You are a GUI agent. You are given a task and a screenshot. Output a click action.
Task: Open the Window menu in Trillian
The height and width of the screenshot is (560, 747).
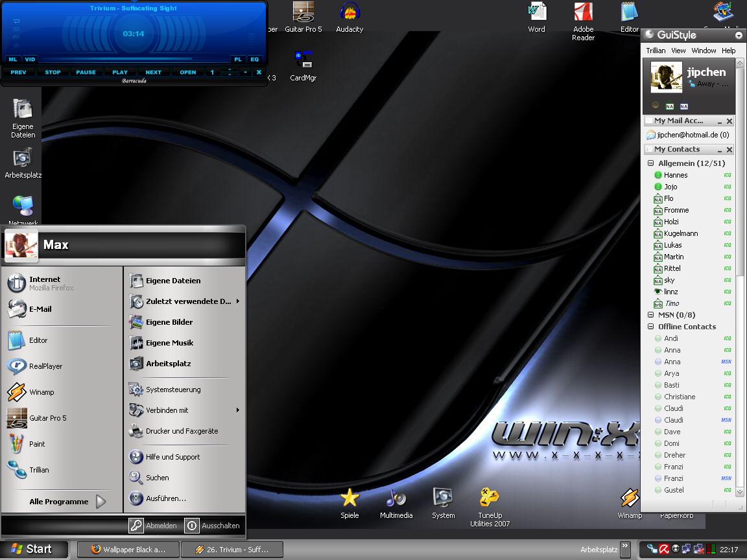pos(704,51)
